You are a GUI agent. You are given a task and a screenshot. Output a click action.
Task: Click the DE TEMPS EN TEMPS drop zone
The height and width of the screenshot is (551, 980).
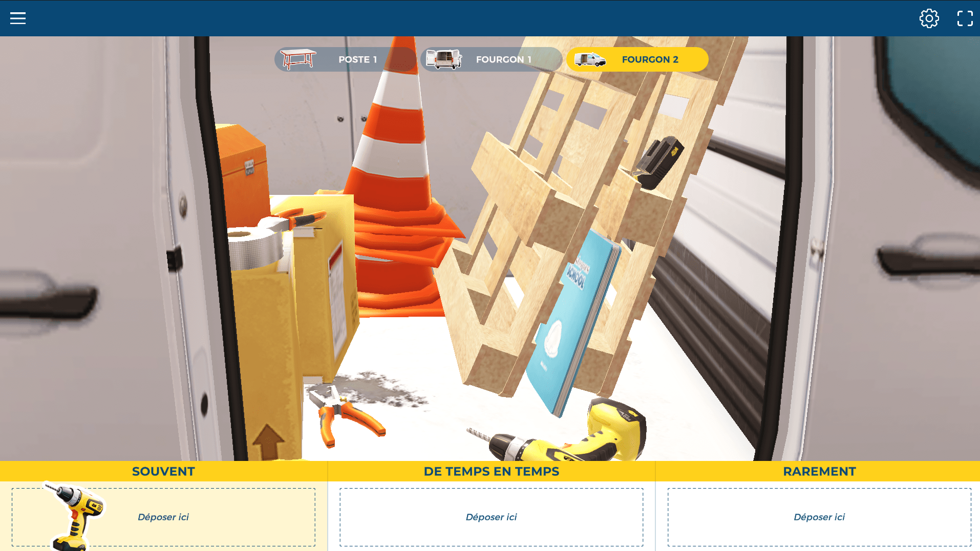pyautogui.click(x=491, y=517)
